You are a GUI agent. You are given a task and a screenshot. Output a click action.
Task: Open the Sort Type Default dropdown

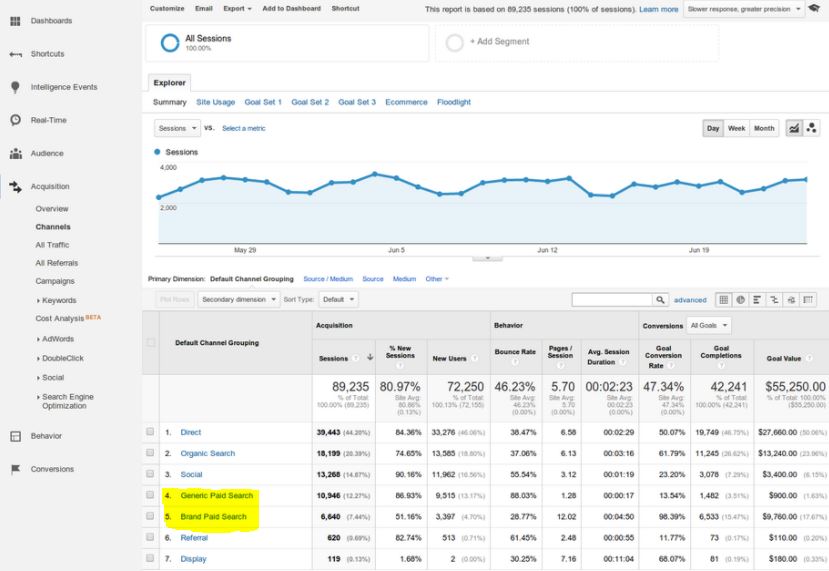point(338,300)
